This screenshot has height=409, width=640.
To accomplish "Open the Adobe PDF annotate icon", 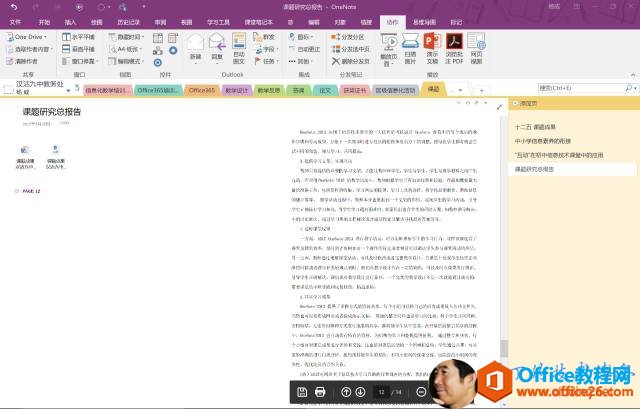I will (x=454, y=42).
